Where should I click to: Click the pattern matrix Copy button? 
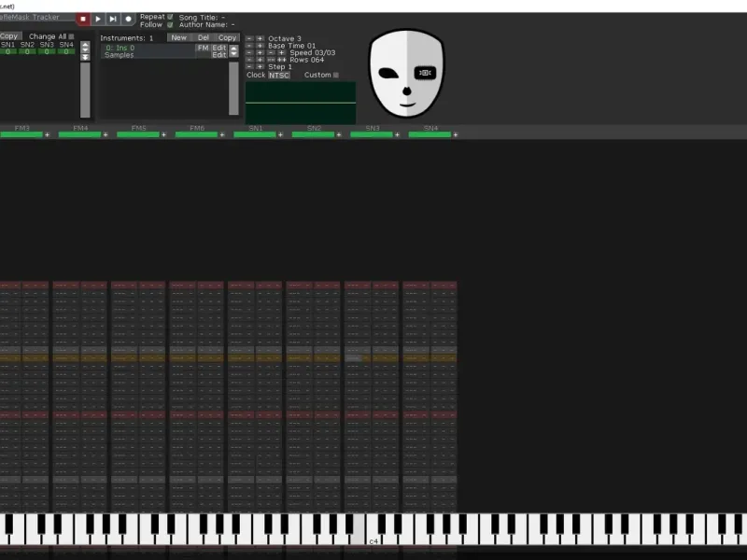pyautogui.click(x=9, y=36)
